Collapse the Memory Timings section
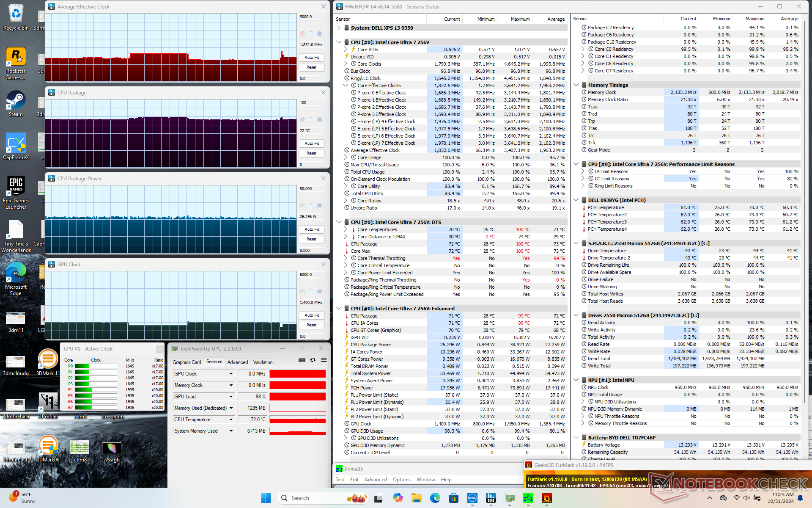Viewport: 812px width, 508px height. [576, 85]
